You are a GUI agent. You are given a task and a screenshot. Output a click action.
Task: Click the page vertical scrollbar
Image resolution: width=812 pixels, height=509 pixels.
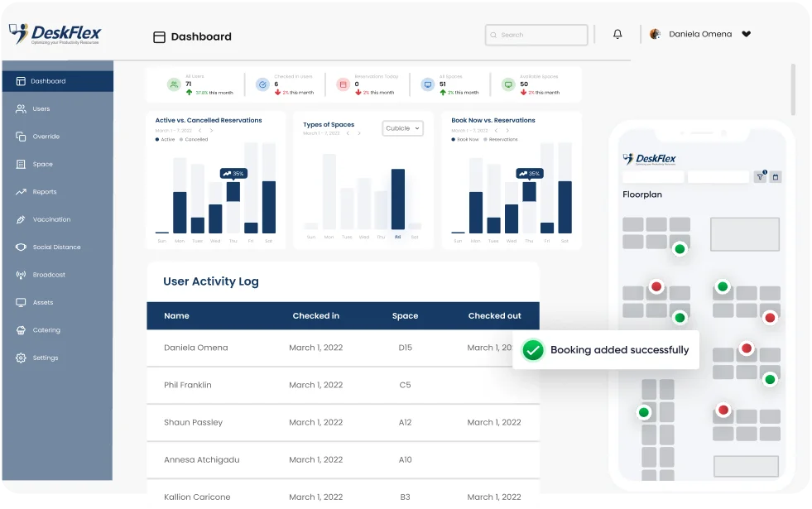click(793, 89)
